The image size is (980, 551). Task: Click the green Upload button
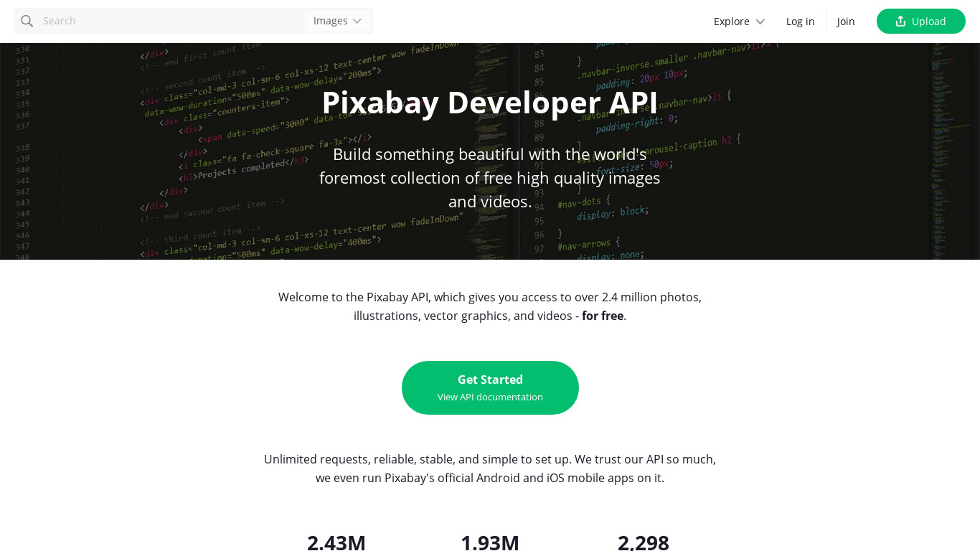pos(921,22)
